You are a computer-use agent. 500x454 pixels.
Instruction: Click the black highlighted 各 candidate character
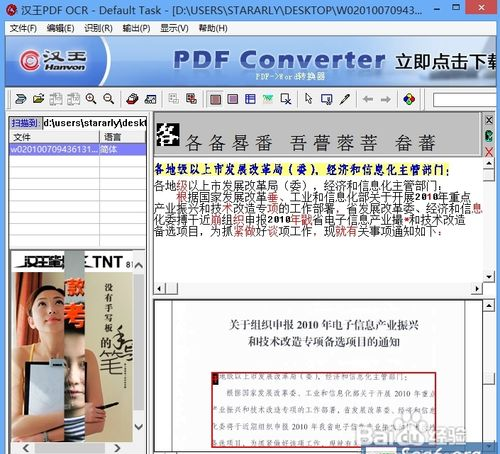168,135
